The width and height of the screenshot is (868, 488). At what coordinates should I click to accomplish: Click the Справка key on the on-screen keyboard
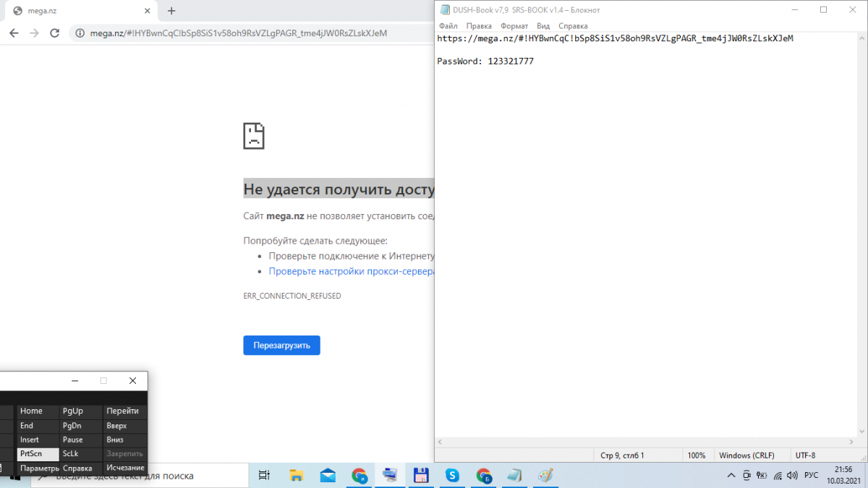coord(80,468)
